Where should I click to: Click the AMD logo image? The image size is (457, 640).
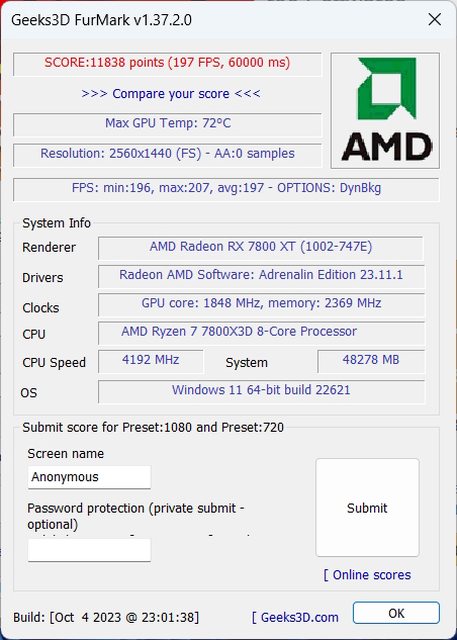tap(385, 110)
